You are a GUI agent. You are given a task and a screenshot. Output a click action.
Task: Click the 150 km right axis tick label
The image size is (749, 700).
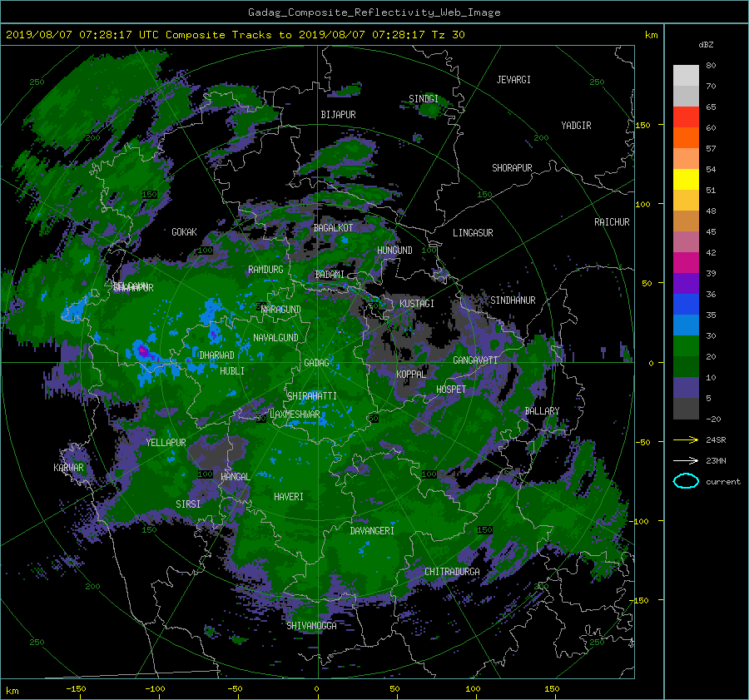point(642,125)
